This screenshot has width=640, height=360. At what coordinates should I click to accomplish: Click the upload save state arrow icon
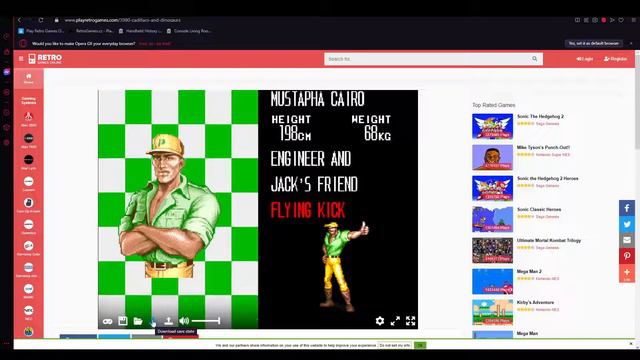click(168, 321)
